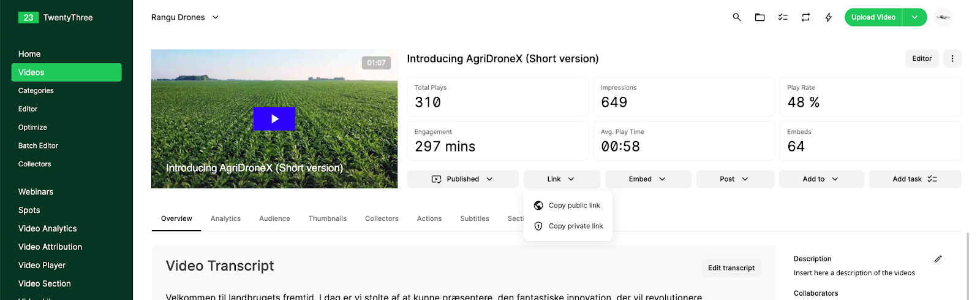Edit description with pencil icon

938,259
